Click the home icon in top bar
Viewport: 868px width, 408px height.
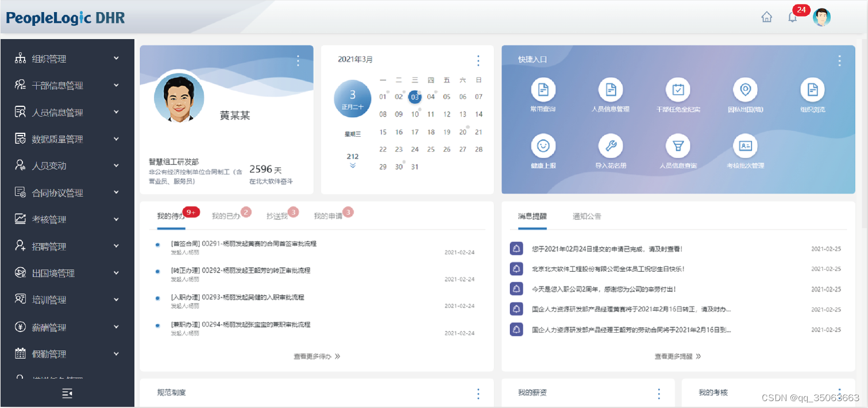click(767, 17)
